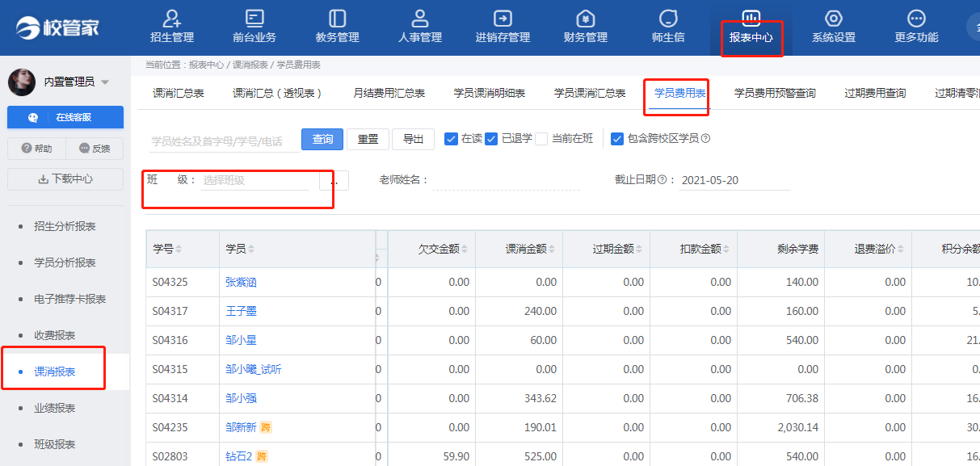Click the 重置 button
The width and height of the screenshot is (980, 466).
(368, 139)
